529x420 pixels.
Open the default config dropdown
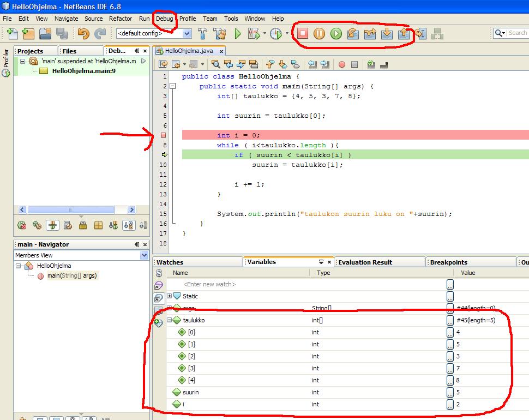[187, 33]
